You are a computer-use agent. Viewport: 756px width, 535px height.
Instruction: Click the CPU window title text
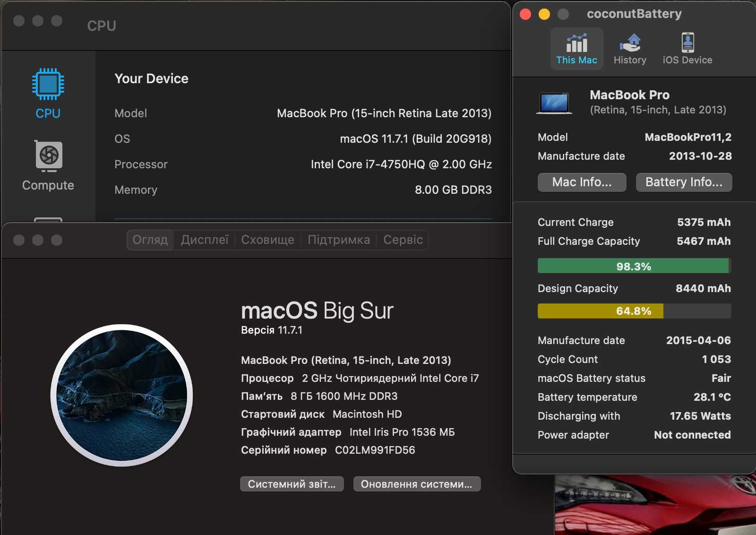(102, 26)
